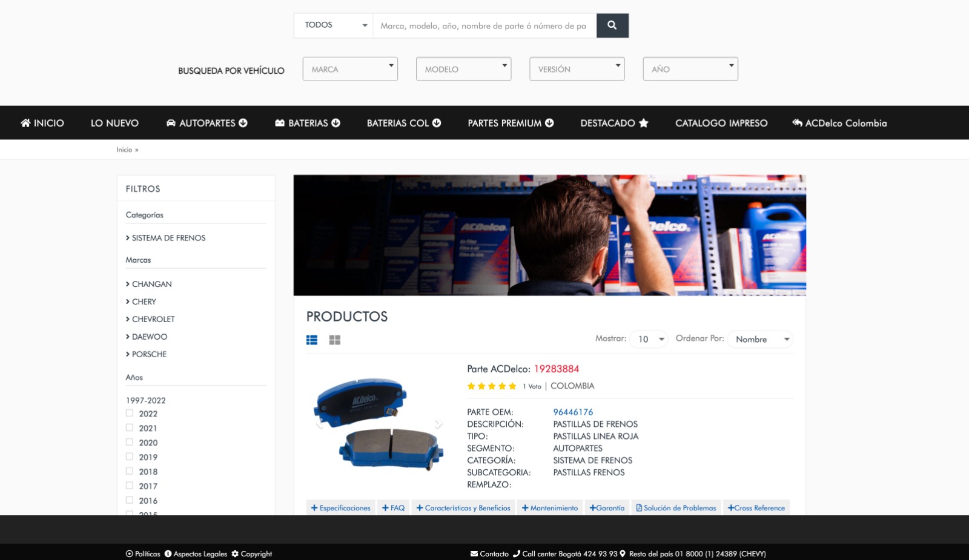Click the down-arrow icon of PARTES PREMIUM

(549, 123)
